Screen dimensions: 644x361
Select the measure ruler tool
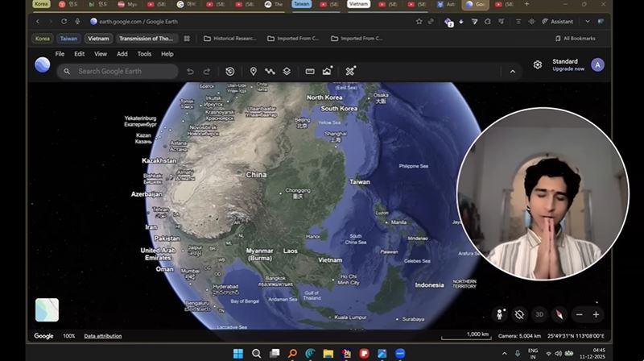(310, 72)
